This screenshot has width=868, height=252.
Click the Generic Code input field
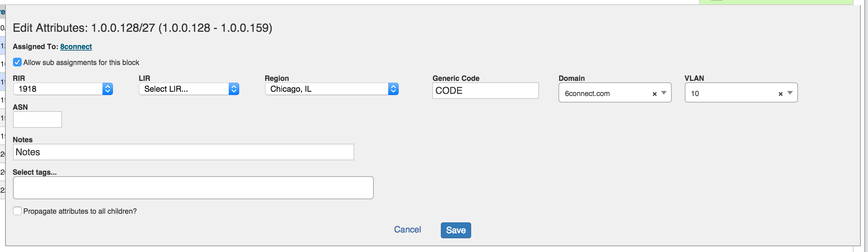485,91
